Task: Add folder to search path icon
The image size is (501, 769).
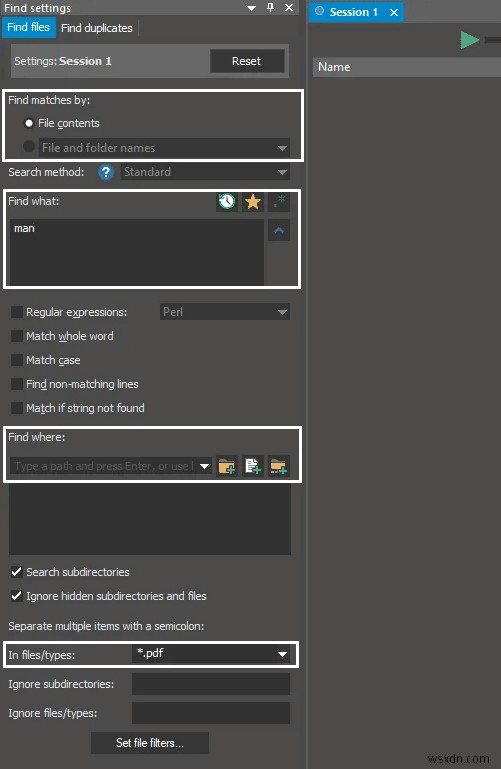Action: click(226, 466)
